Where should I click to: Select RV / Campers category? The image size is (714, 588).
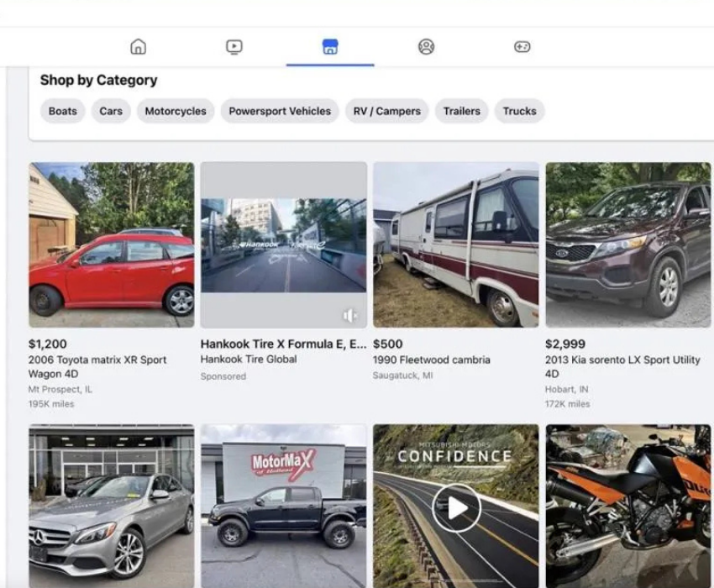pyautogui.click(x=386, y=111)
